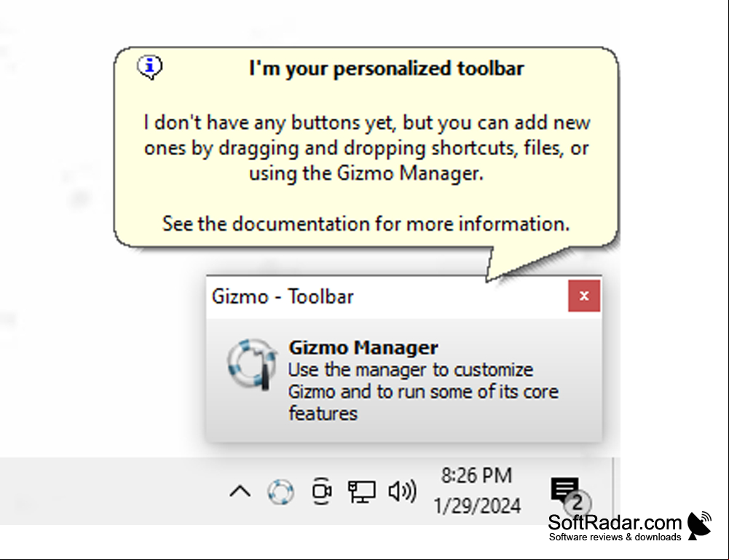This screenshot has width=729, height=560.
Task: Click the Show desktop strip at the taskbar edge
Action: (x=617, y=491)
